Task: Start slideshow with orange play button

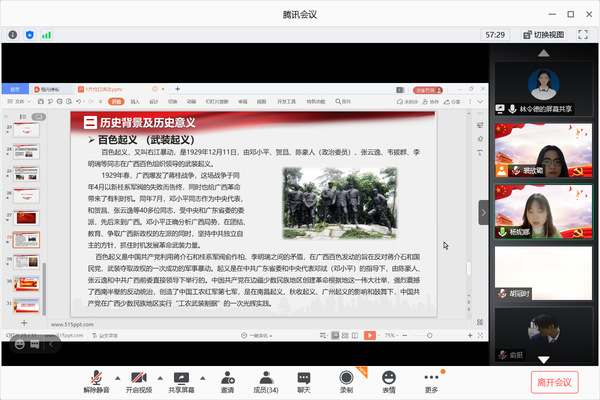Action: [370, 335]
